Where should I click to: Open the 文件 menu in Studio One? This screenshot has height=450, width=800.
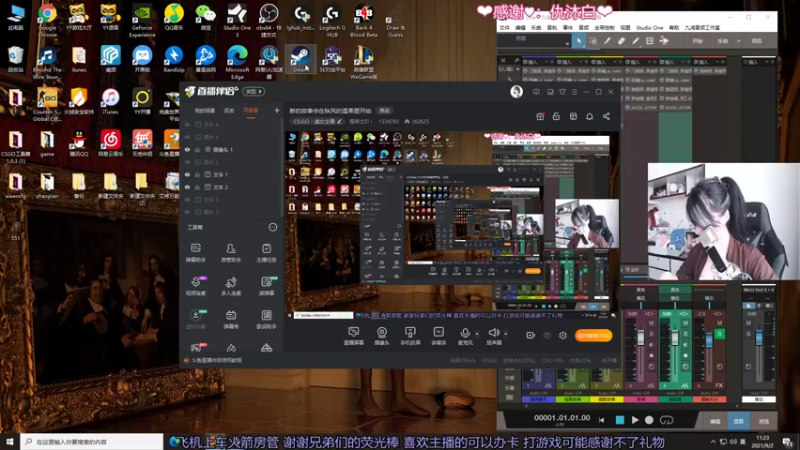point(504,28)
